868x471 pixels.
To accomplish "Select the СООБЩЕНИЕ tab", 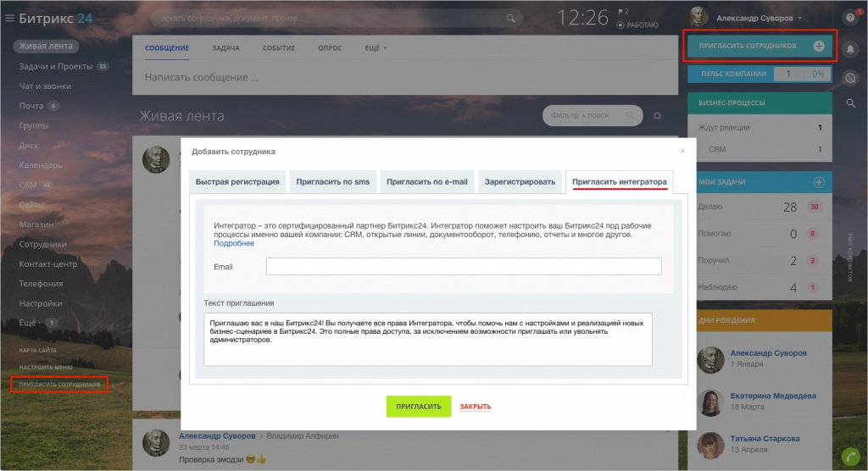I will [x=167, y=48].
